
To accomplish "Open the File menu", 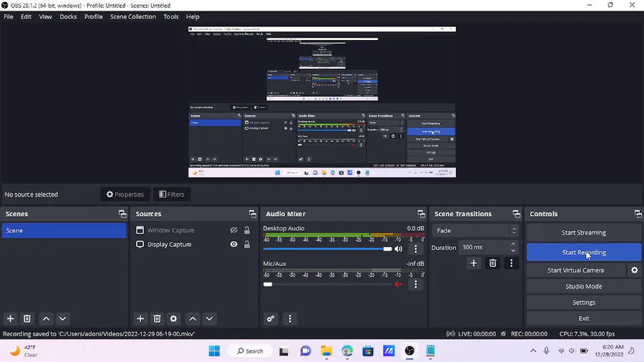I will point(8,17).
